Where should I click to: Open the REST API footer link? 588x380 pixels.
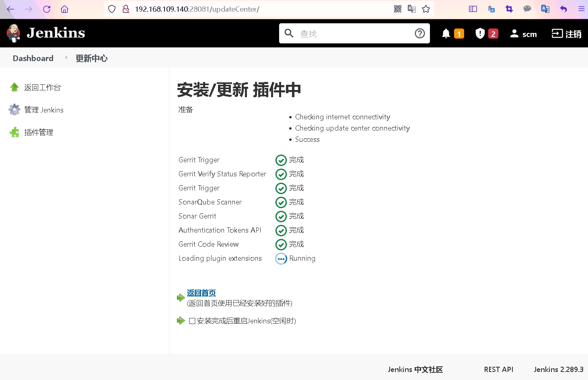point(498,370)
